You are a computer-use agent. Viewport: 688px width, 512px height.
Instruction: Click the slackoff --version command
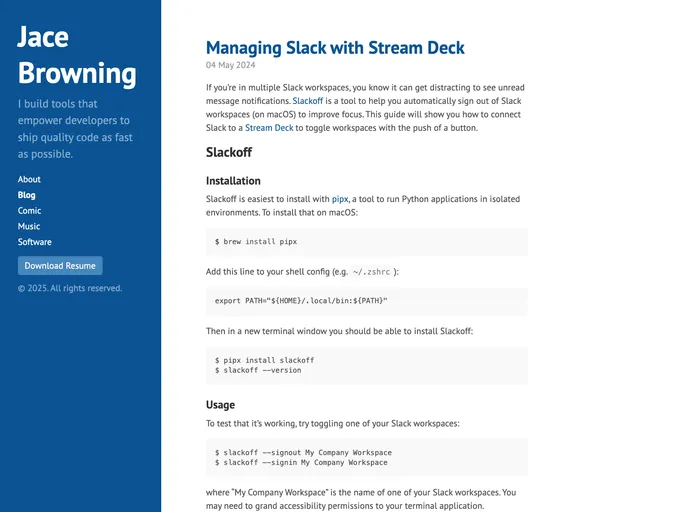tap(258, 370)
